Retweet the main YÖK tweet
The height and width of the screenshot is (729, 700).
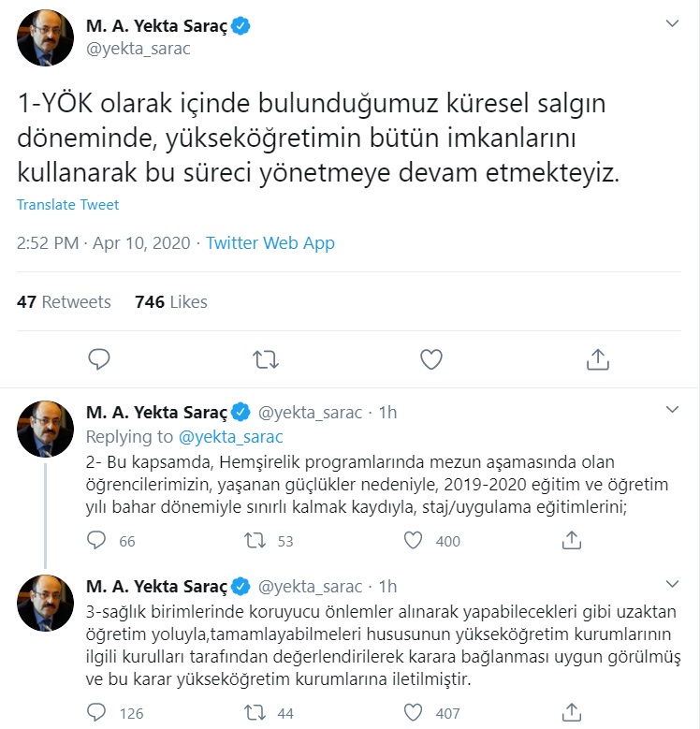coord(265,359)
